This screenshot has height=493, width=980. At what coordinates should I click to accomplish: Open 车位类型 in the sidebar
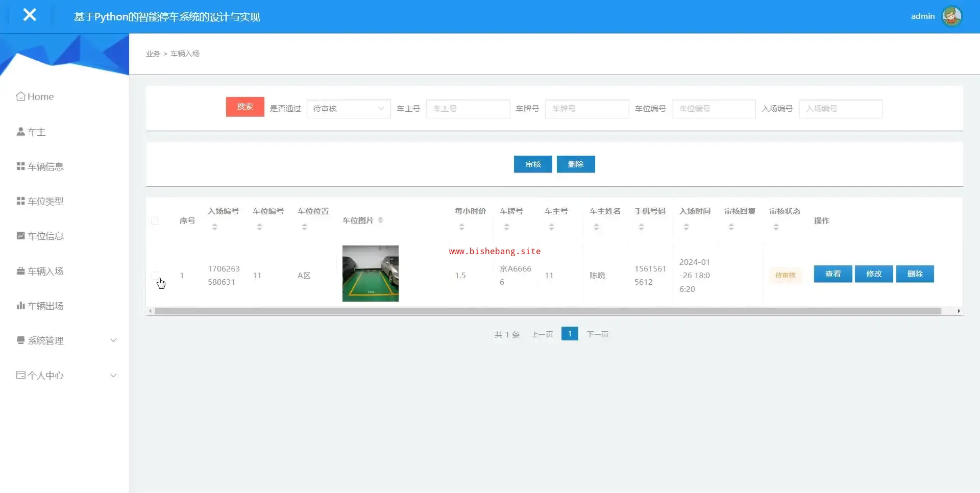click(x=45, y=201)
